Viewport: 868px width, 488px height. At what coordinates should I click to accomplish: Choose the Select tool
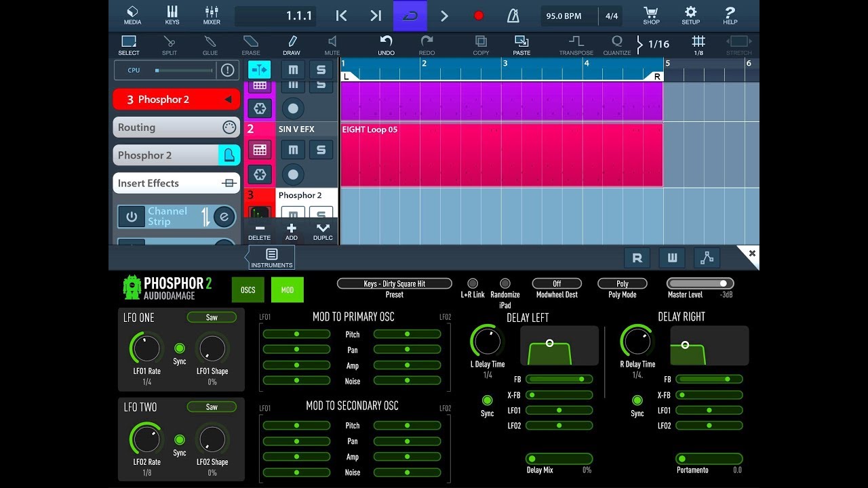[x=129, y=45]
